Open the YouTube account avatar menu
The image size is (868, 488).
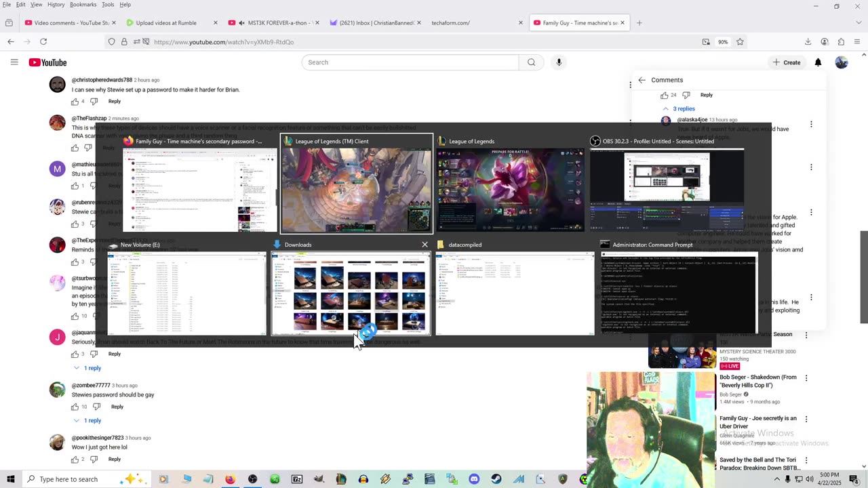click(842, 62)
